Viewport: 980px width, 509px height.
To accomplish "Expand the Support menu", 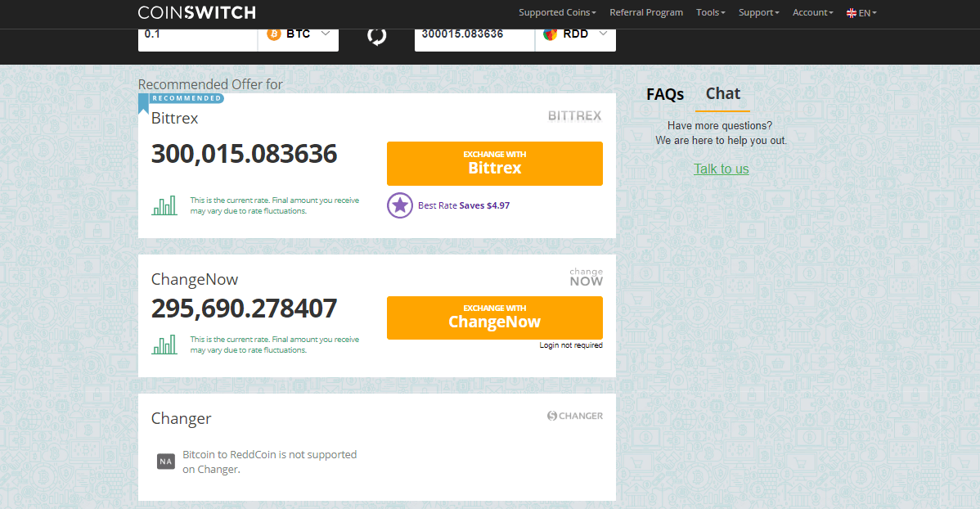I will (x=759, y=12).
